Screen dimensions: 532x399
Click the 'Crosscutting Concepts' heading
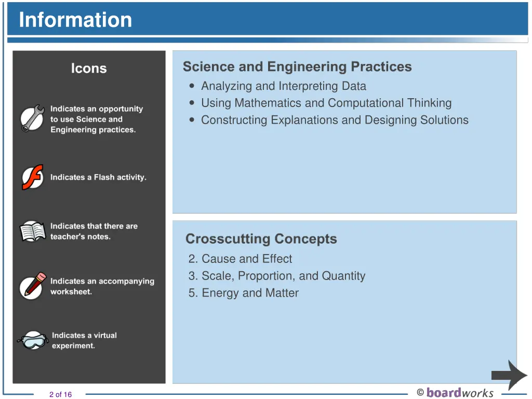261,239
